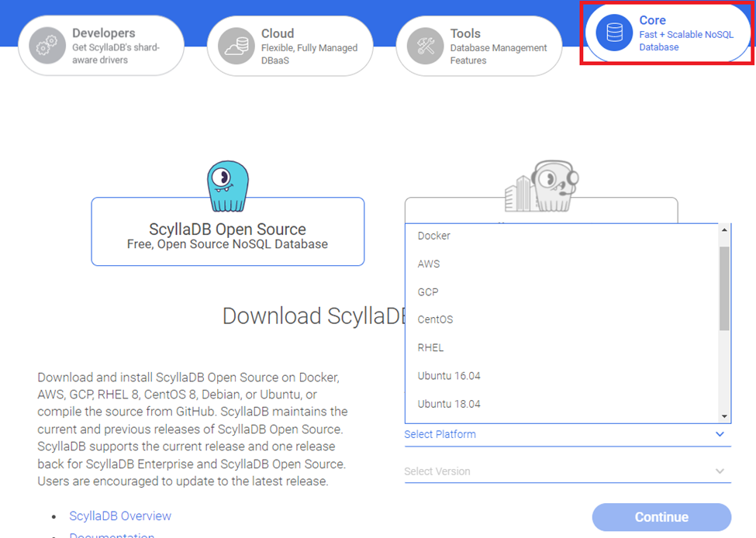Viewport: 756px width, 538px height.
Task: Select the ScyllaDB Open Source card
Action: pos(227,231)
